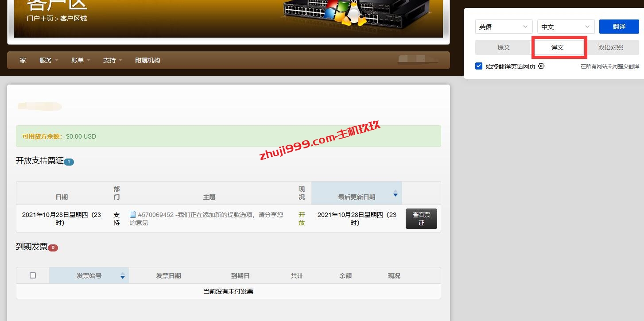The height and width of the screenshot is (321, 644).
Task: Expand the 支持 navigation menu
Action: (x=112, y=60)
